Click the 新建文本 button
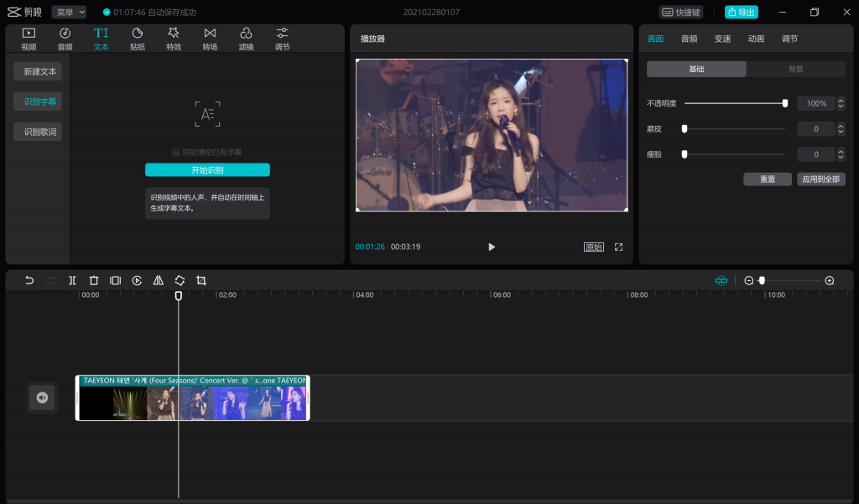 [x=38, y=72]
